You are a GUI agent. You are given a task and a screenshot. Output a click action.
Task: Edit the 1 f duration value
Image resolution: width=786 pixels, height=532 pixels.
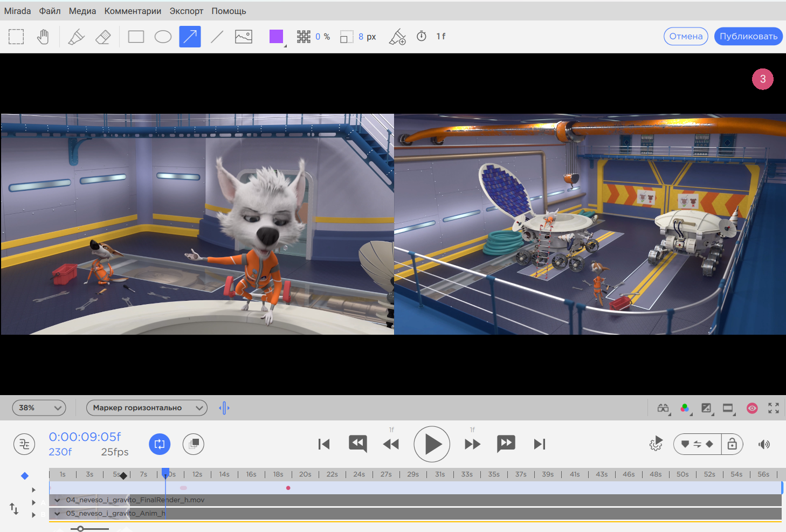441,36
